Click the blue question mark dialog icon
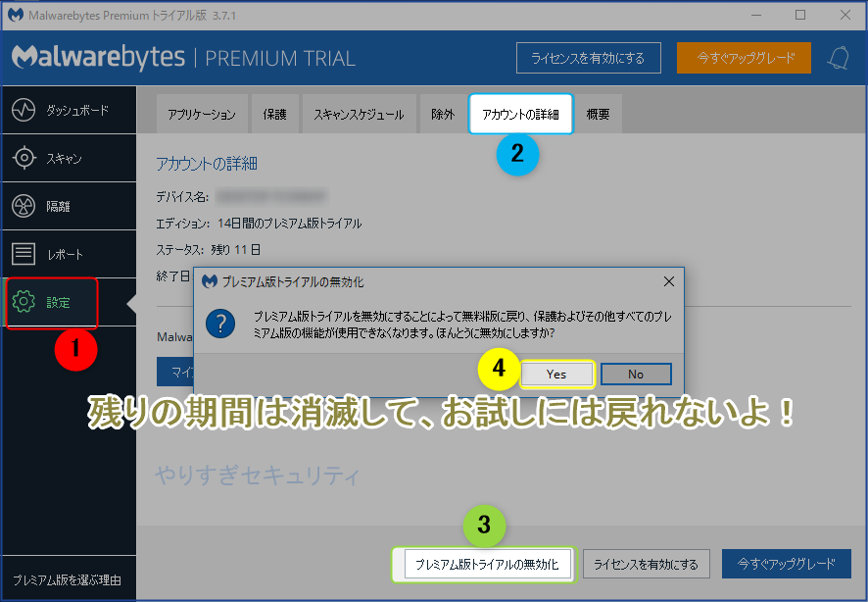Screen dimensions: 868x602 tap(220, 324)
